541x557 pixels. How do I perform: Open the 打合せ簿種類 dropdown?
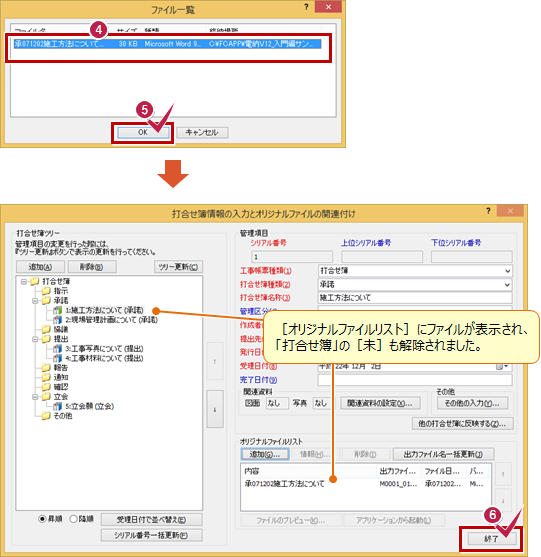(x=508, y=285)
